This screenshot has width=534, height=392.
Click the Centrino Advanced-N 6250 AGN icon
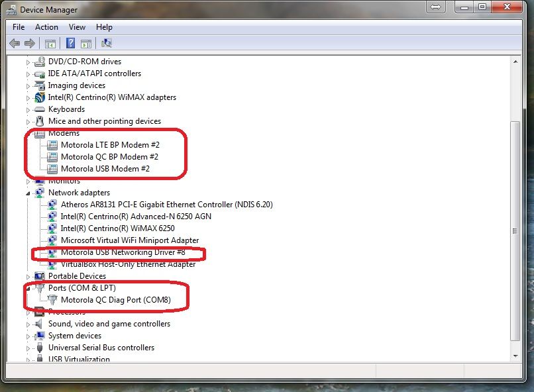[x=52, y=217]
